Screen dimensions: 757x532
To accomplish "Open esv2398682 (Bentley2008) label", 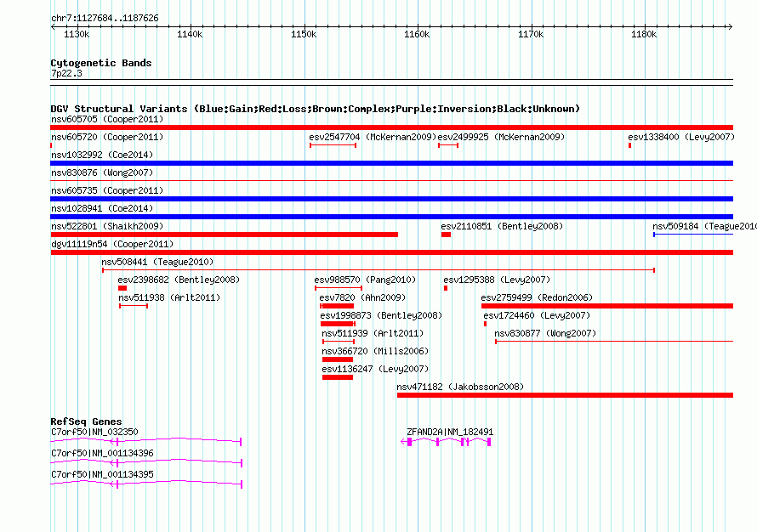I will pyautogui.click(x=179, y=280).
